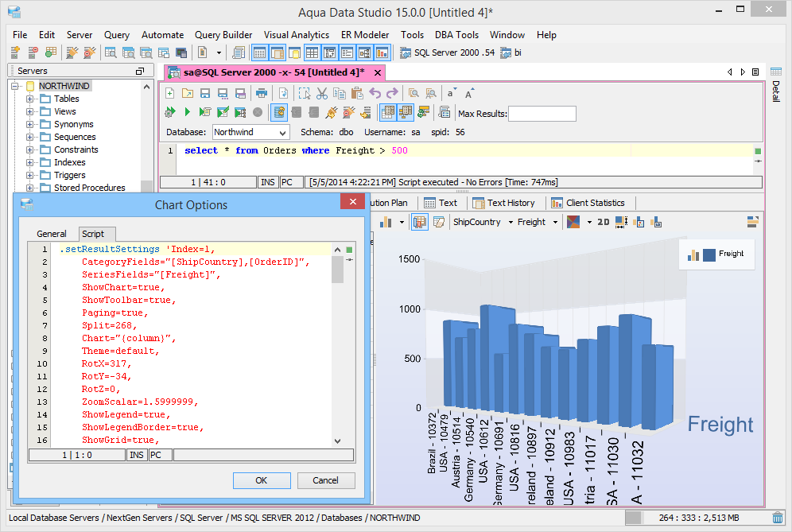Click the bar chart type icon
The height and width of the screenshot is (532, 792).
click(x=386, y=222)
